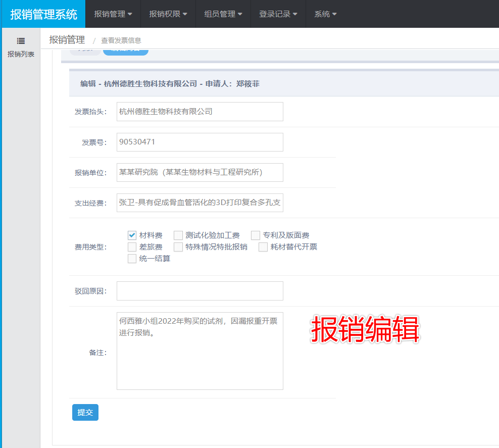Click the 报销管理 breadcrumb heading

[x=67, y=40]
